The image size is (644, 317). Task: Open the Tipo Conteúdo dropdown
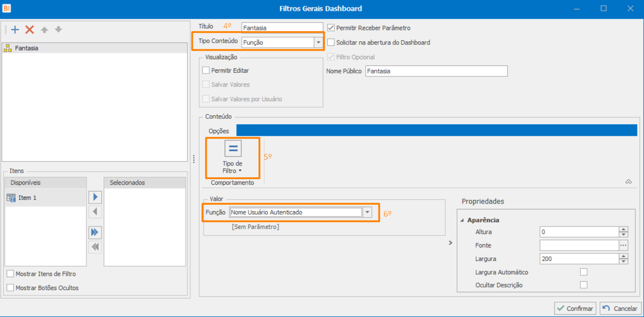click(x=318, y=43)
